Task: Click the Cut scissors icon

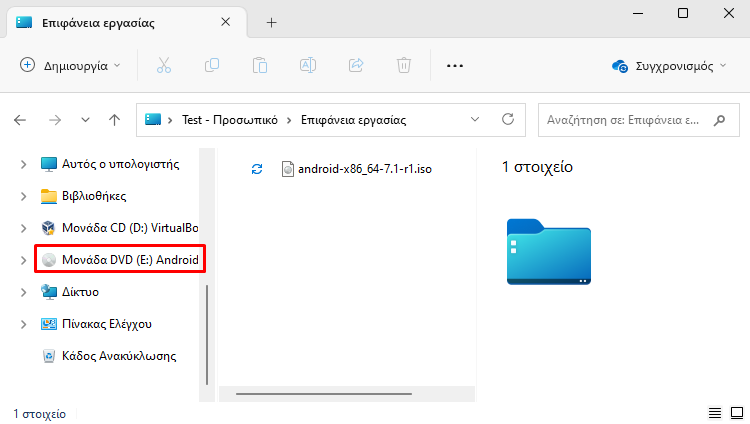Action: [164, 65]
